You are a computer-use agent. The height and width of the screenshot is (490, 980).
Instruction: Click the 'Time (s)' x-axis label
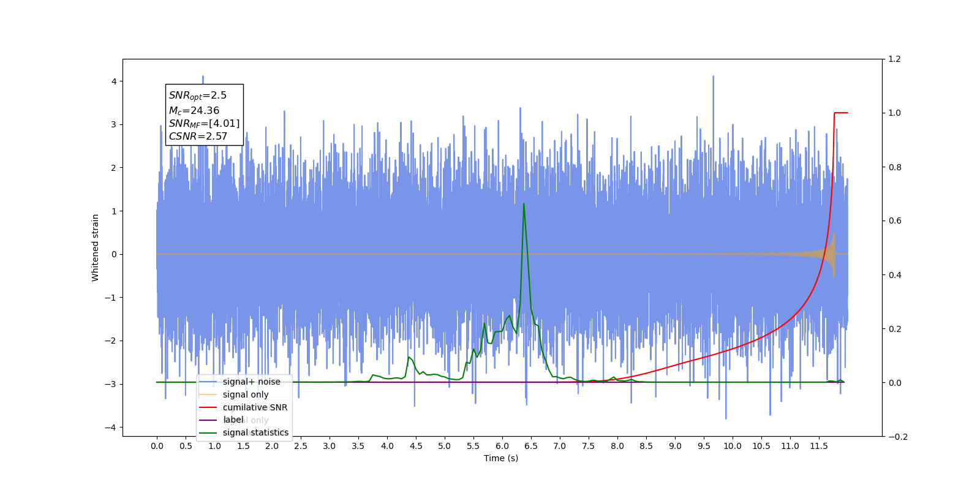pos(501,458)
